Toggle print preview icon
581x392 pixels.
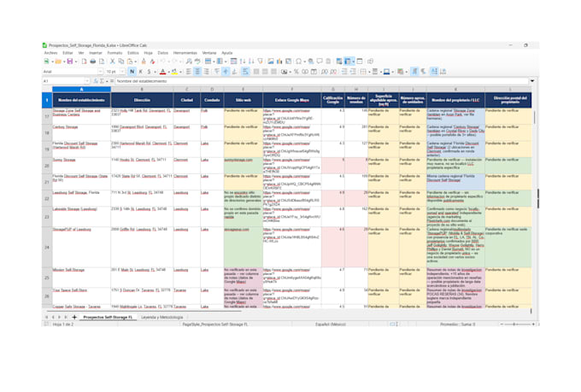tap(102, 61)
